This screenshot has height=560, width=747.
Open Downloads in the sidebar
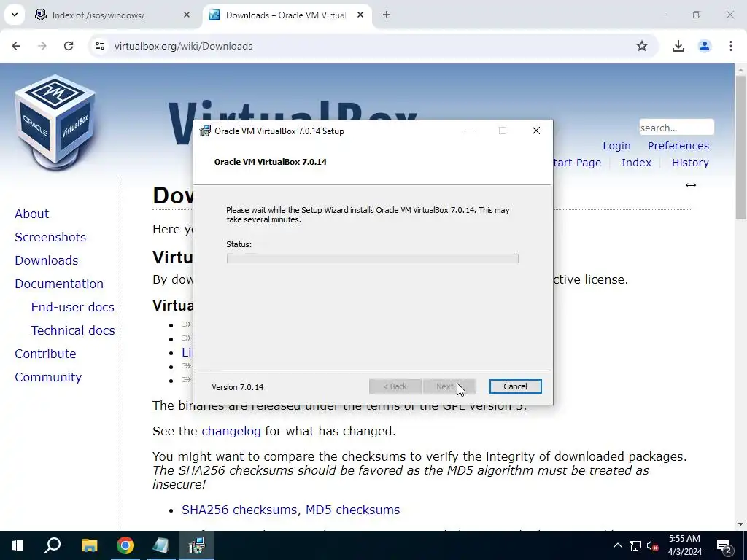pos(46,260)
